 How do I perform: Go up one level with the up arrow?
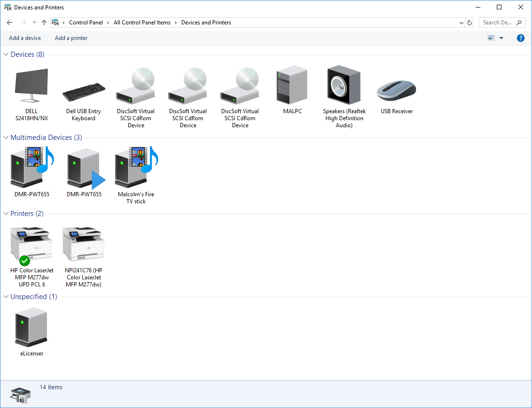pyautogui.click(x=44, y=23)
